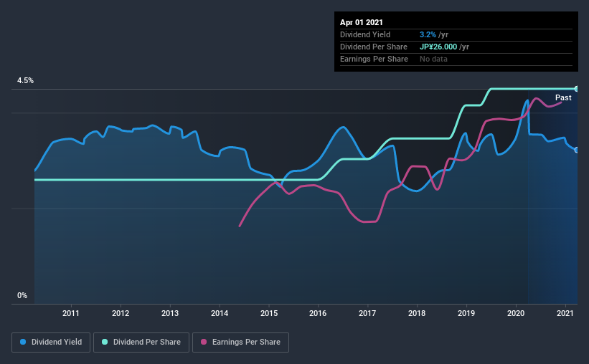Toggle the Dividend Yield legend button

point(51,343)
